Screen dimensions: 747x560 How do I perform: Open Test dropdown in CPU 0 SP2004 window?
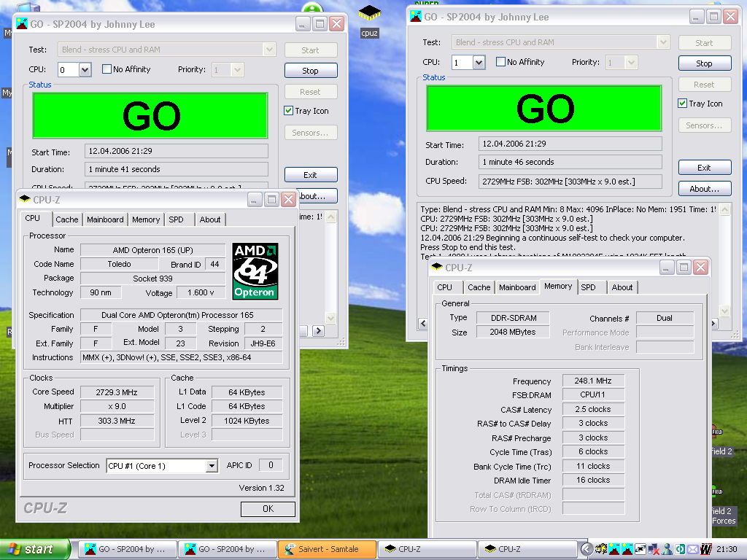pos(269,50)
